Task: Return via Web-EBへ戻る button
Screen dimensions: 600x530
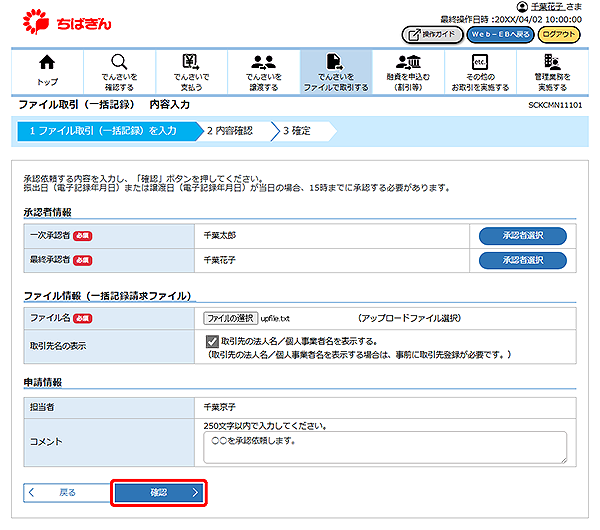Action: pyautogui.click(x=500, y=35)
